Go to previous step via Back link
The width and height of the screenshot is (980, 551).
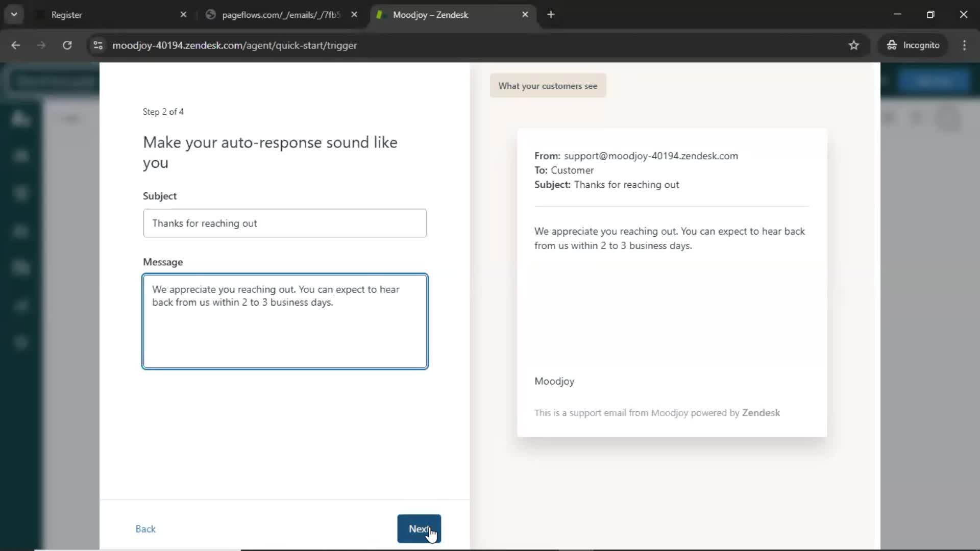click(145, 529)
